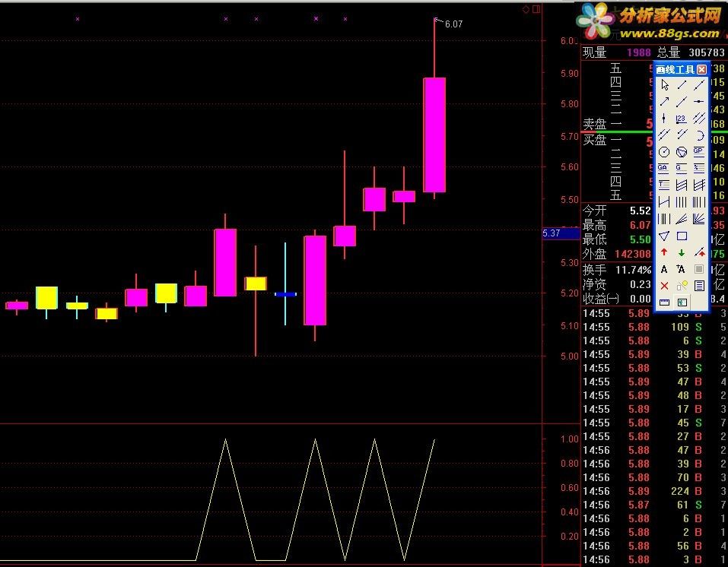Select the equal-period vertical lines tool
728x567 pixels.
(x=682, y=202)
